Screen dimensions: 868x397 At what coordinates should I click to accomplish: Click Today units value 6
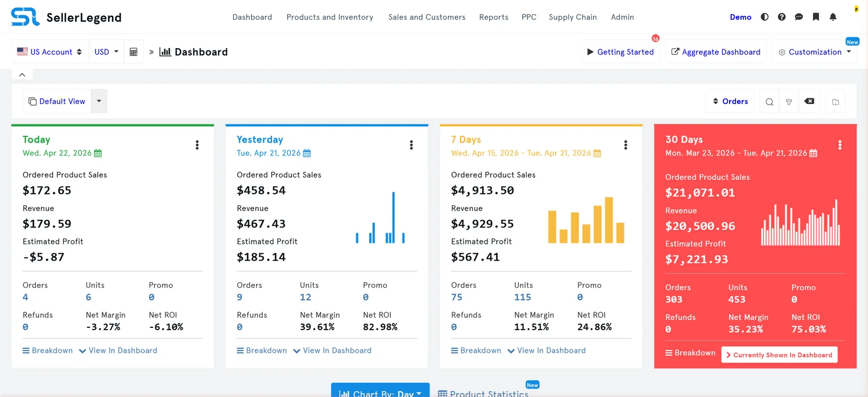tap(89, 297)
